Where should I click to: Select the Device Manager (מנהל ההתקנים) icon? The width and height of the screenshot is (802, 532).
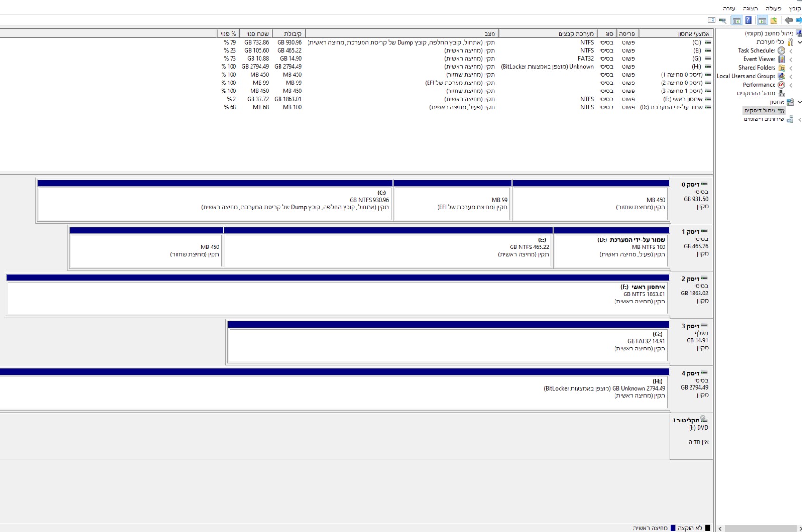[x=782, y=93]
